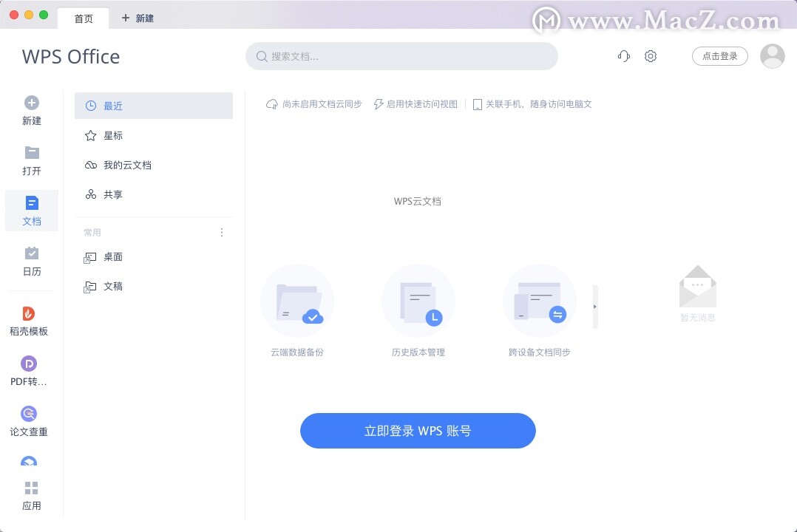Select 最近 recent documents

(154, 106)
